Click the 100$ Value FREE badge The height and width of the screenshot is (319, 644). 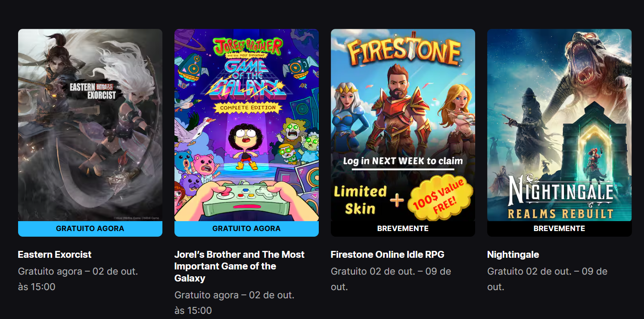coord(440,196)
